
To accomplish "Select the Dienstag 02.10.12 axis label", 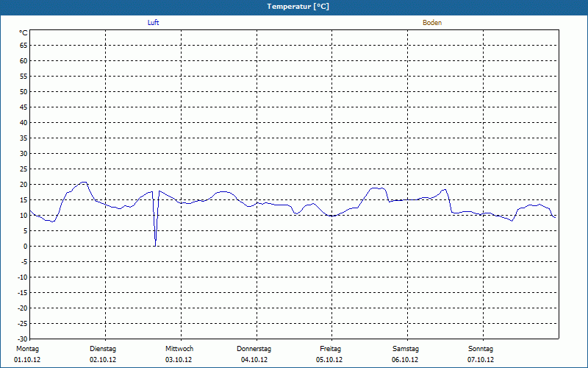I will pyautogui.click(x=103, y=354).
